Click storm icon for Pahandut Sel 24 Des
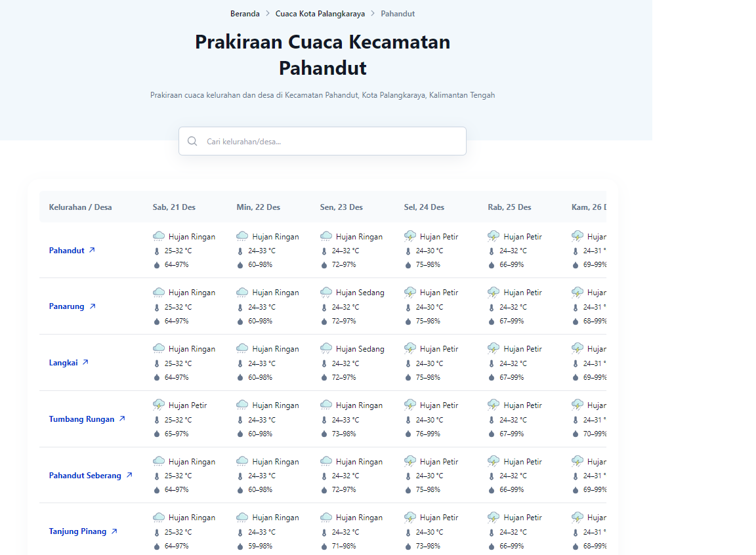Screen dimensions: 756x555 point(409,236)
